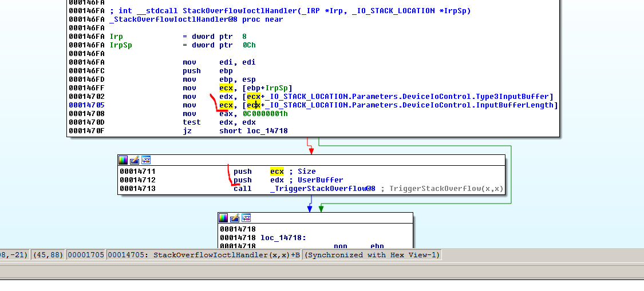Select highlighted ecx in 'push ecx ; Size'

276,172
